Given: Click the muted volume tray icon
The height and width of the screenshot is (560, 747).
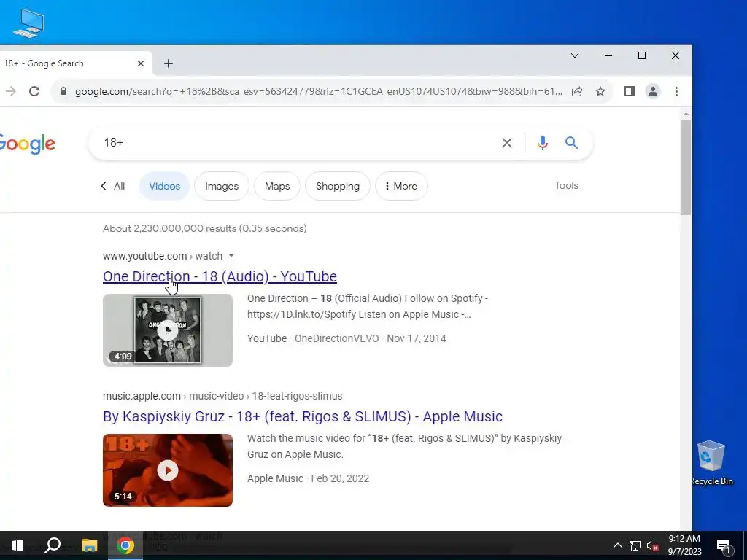Looking at the screenshot, I should [x=653, y=546].
